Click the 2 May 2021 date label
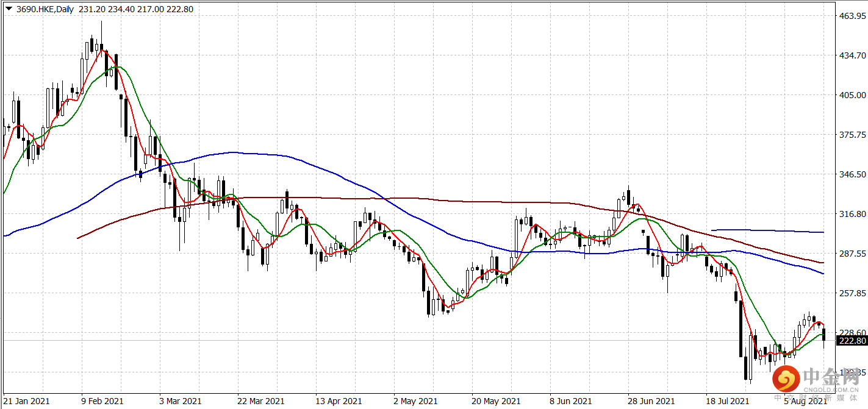Viewport: 868px width, 409px height. [415, 401]
